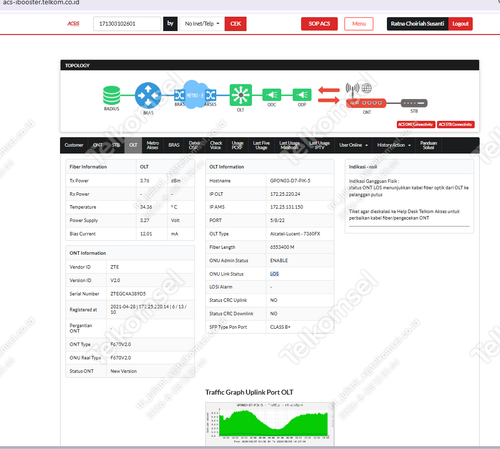This screenshot has width=500, height=449.
Task: Click the globe icon above ONT
Action: [x=367, y=88]
